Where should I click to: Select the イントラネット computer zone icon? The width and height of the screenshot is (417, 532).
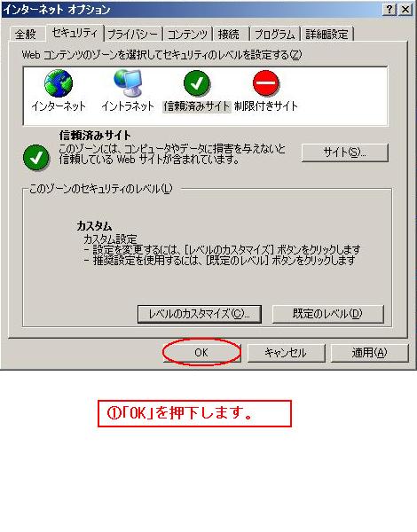point(128,83)
